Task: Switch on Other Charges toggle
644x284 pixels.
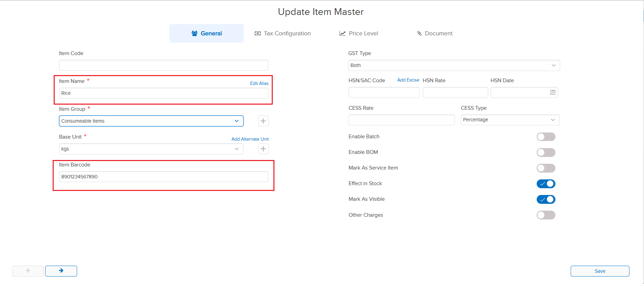Action: click(545, 215)
